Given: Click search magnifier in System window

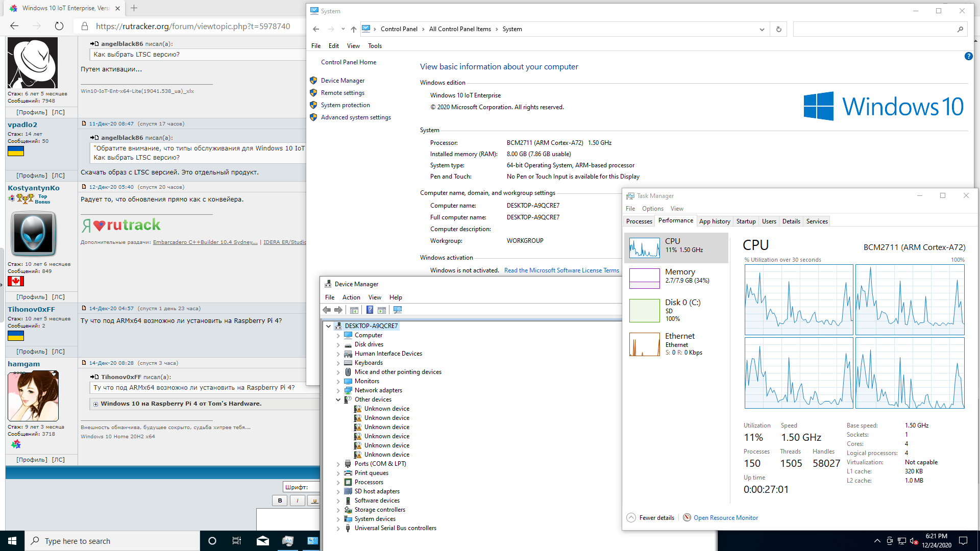Looking at the screenshot, I should click(x=960, y=29).
